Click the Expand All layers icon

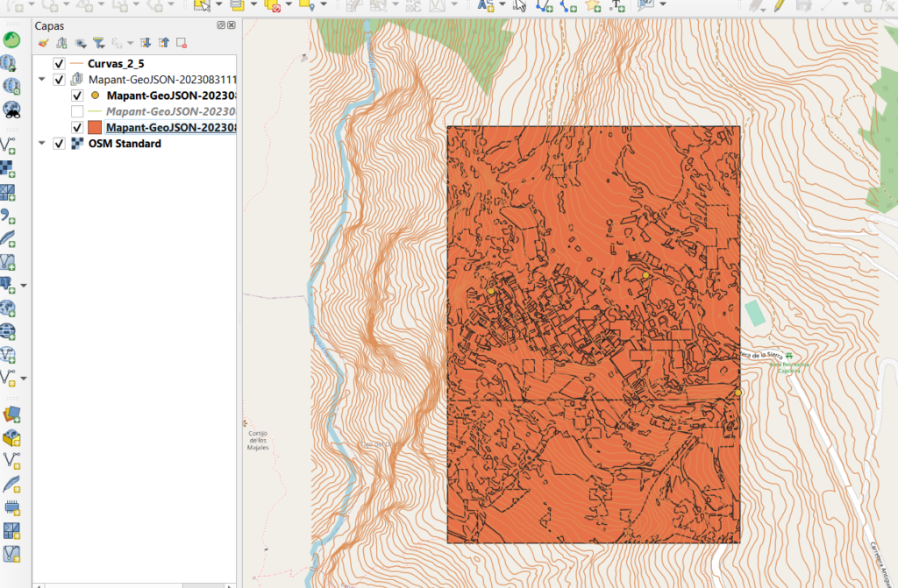click(146, 42)
